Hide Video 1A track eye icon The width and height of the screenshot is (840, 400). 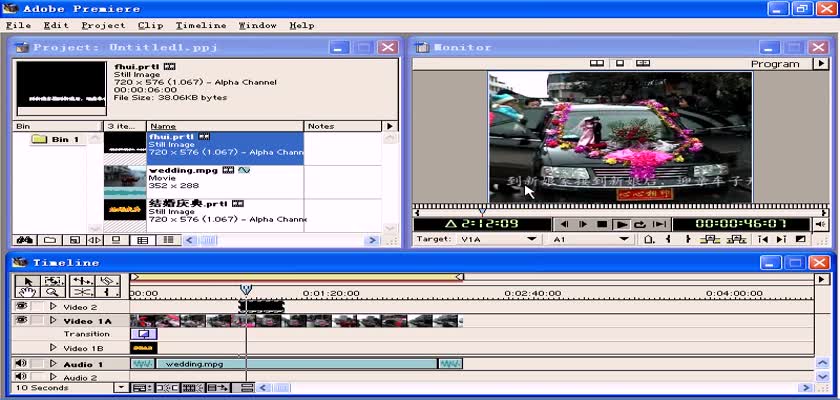(x=21, y=320)
